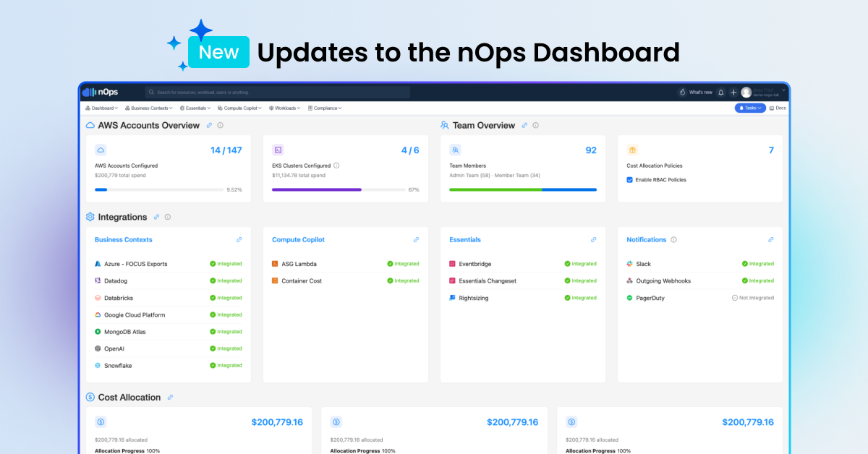Click the Snowflake icon
Image resolution: width=868 pixels, height=454 pixels.
pos(98,366)
